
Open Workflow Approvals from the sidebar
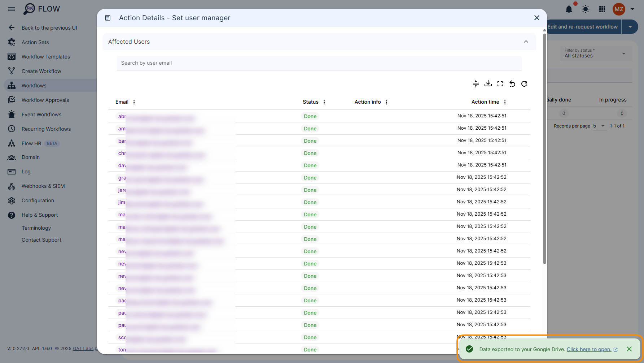click(45, 100)
